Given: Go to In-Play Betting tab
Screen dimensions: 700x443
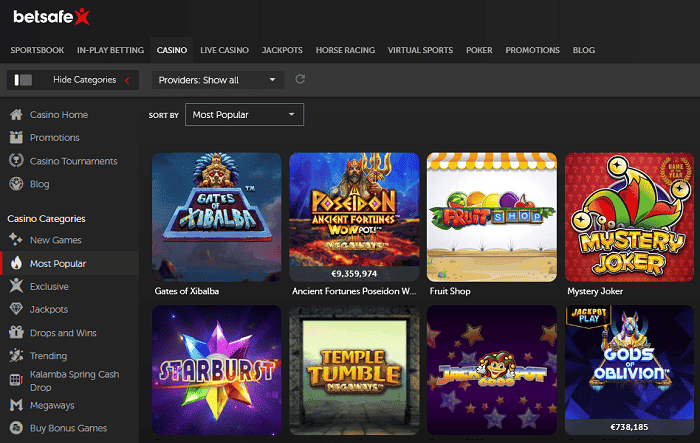Looking at the screenshot, I should tap(110, 50).
